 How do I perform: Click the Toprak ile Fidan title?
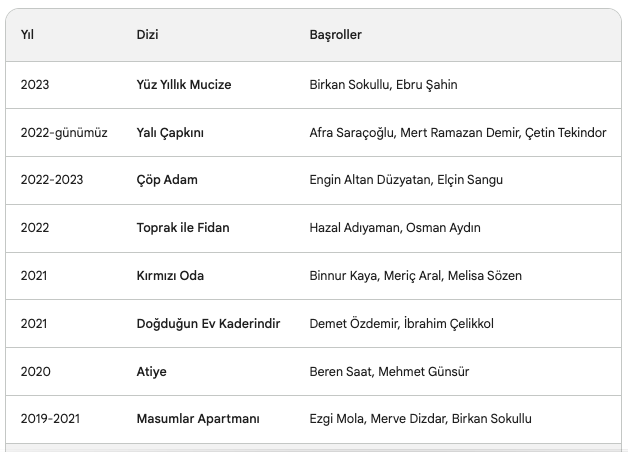click(x=182, y=228)
